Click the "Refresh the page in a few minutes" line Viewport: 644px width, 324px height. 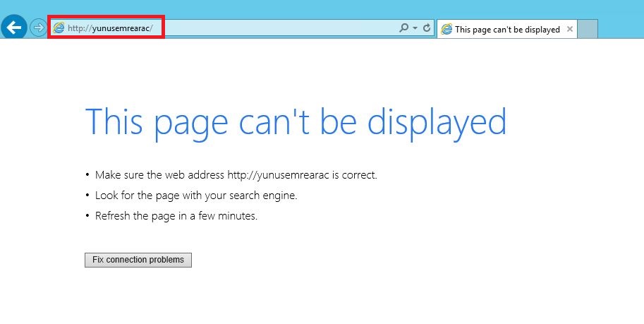click(176, 216)
